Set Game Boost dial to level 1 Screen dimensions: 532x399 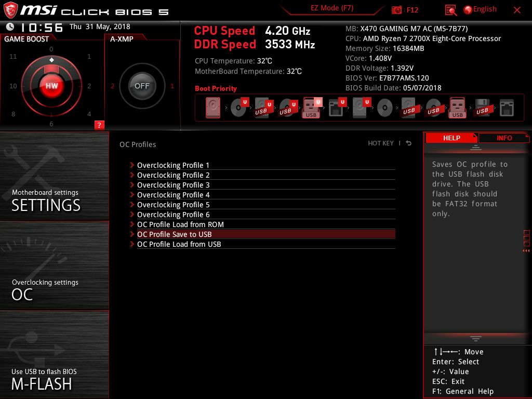click(x=89, y=56)
